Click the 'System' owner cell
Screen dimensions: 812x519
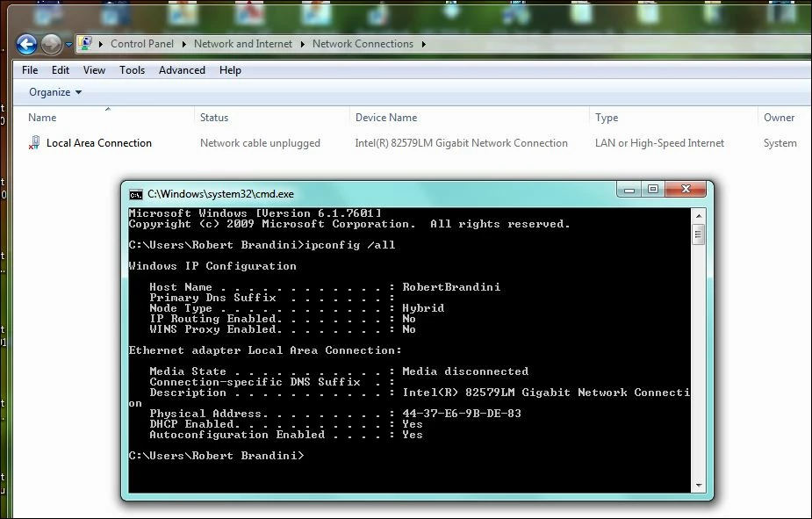780,143
